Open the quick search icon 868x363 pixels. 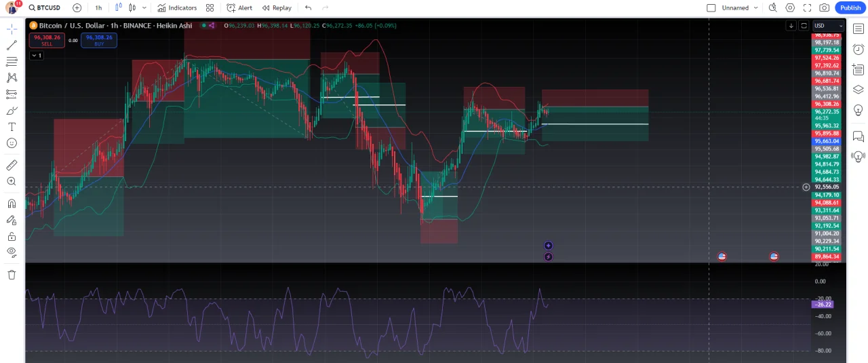click(x=773, y=8)
